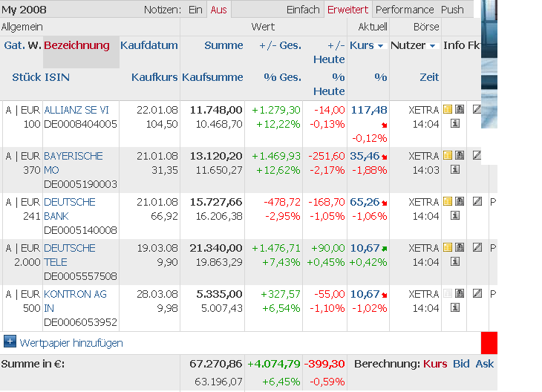Open the info icon for KONTRON AG
542x392 pixels.
point(454,307)
